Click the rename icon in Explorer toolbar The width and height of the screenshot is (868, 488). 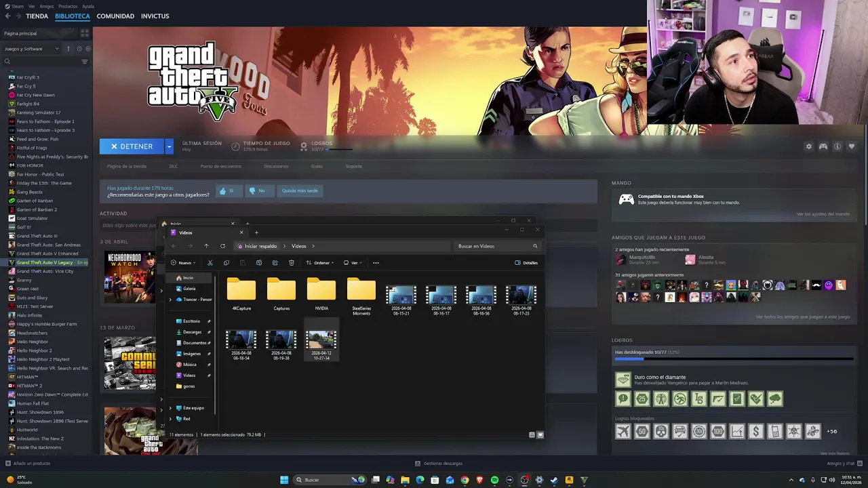(x=259, y=263)
